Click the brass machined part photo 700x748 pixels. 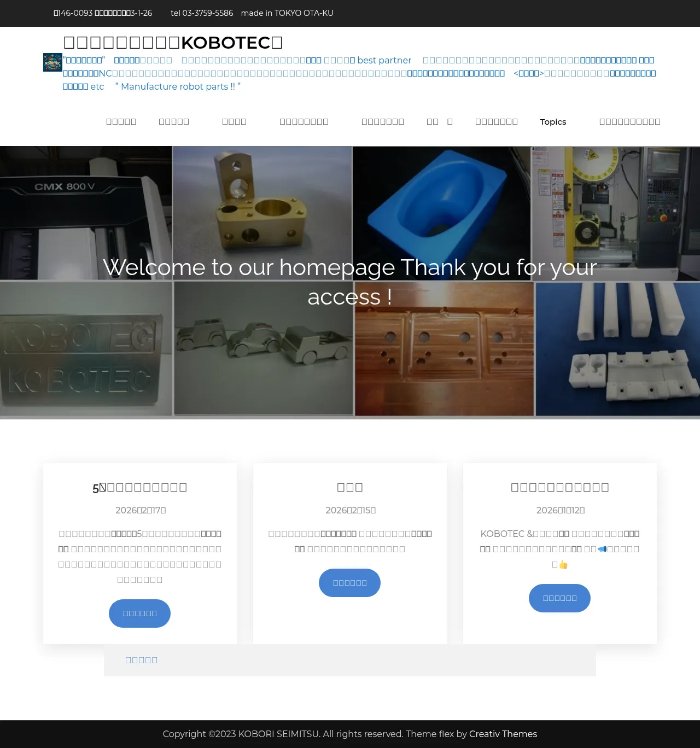[262, 213]
